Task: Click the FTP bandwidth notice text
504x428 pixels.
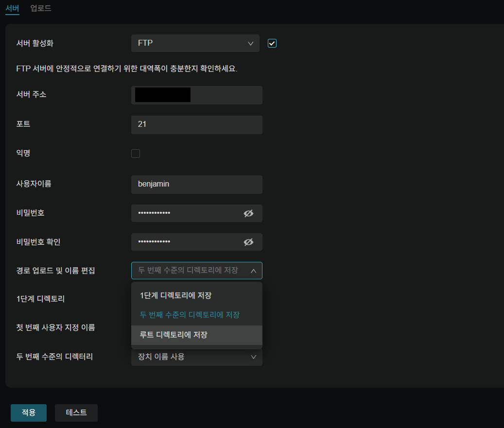Action: [127, 69]
